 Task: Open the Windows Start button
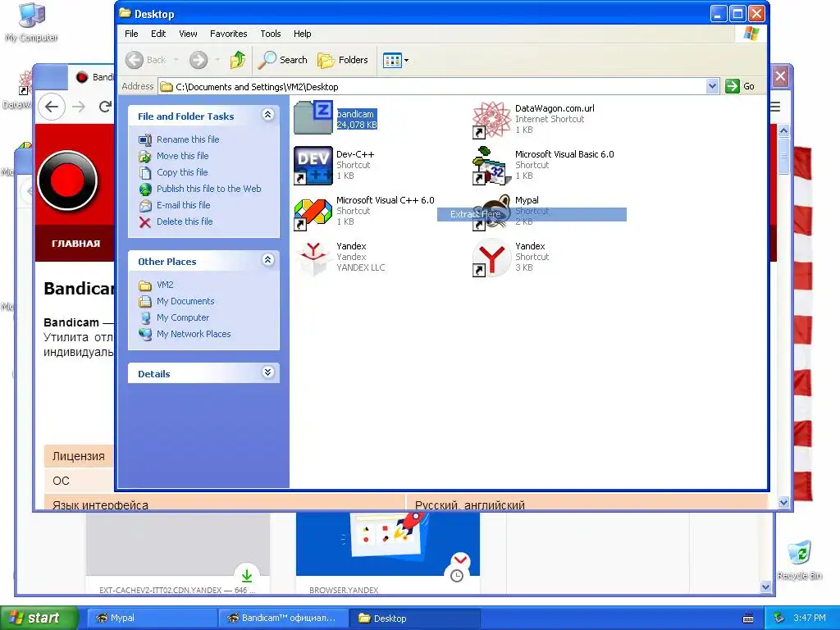(39, 618)
